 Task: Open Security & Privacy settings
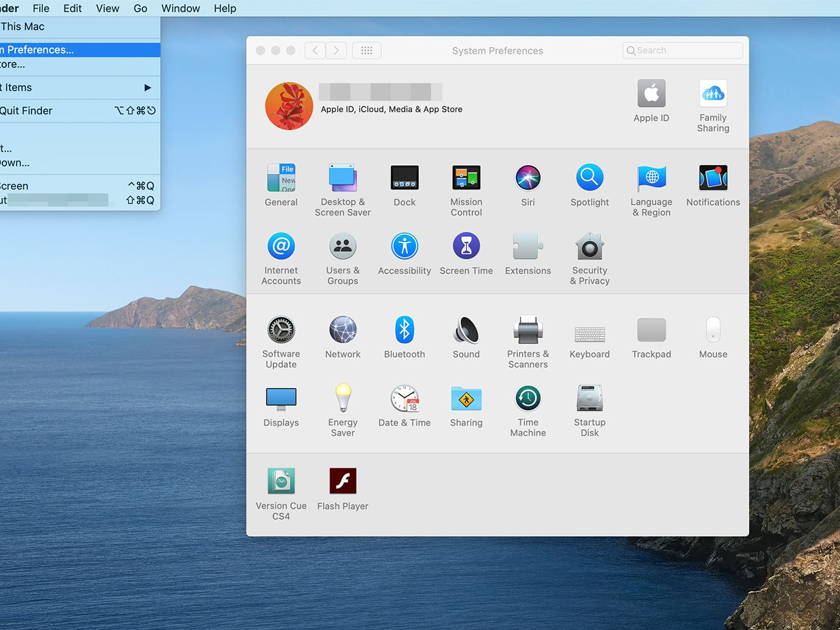point(589,247)
